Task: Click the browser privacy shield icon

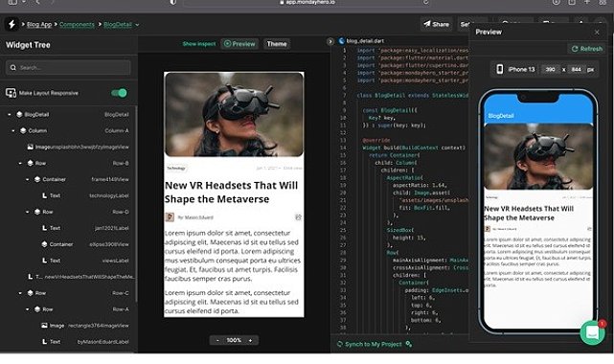Action: pos(172,2)
